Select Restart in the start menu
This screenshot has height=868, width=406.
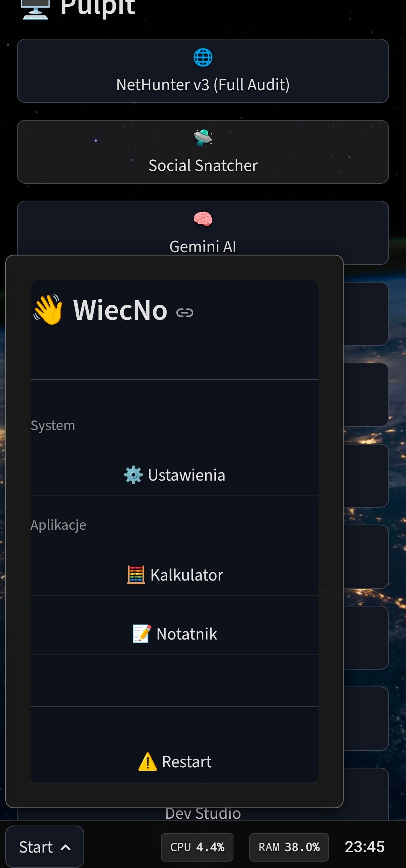pyautogui.click(x=174, y=762)
